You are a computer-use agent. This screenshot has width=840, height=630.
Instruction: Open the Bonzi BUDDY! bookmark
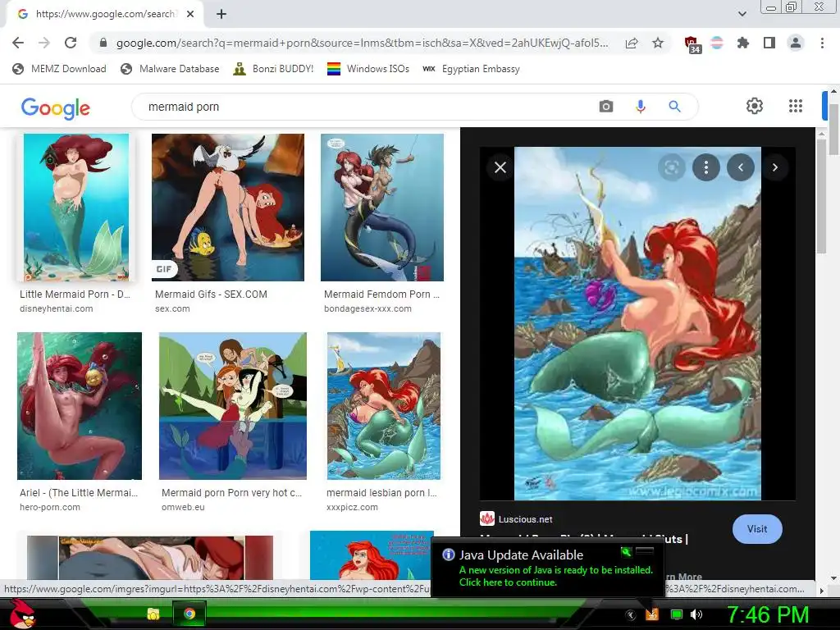coord(273,69)
